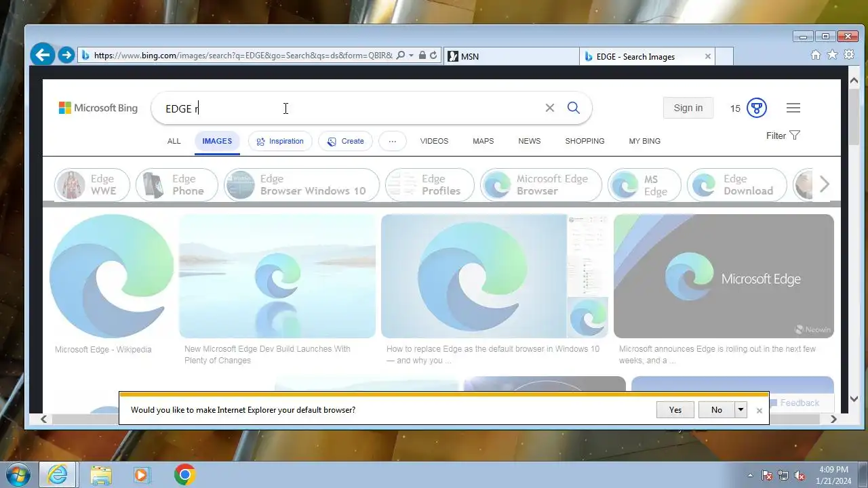Select the MS Edge suggestion chip

tap(644, 185)
